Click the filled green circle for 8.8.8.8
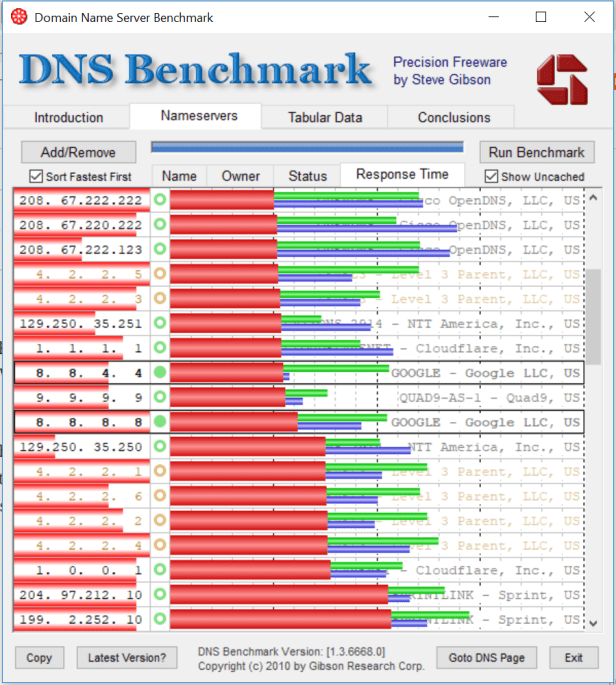Image resolution: width=616 pixels, height=685 pixels. tap(160, 422)
